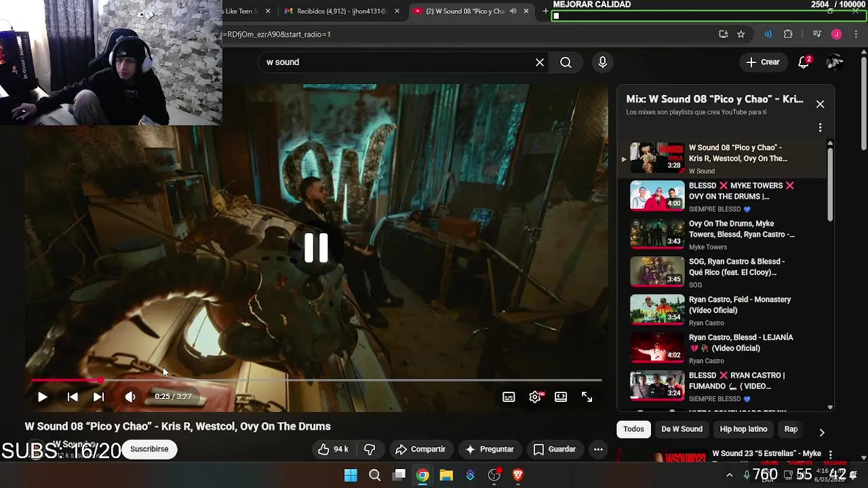Open Chrome profile J avatar

click(837, 35)
